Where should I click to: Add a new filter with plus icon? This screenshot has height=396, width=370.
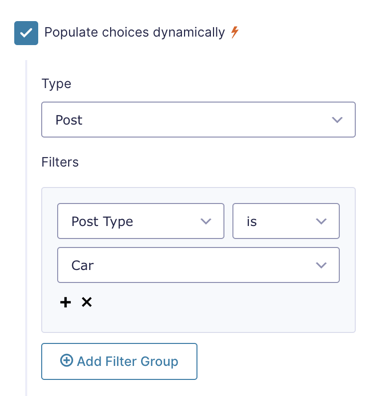[x=66, y=302]
